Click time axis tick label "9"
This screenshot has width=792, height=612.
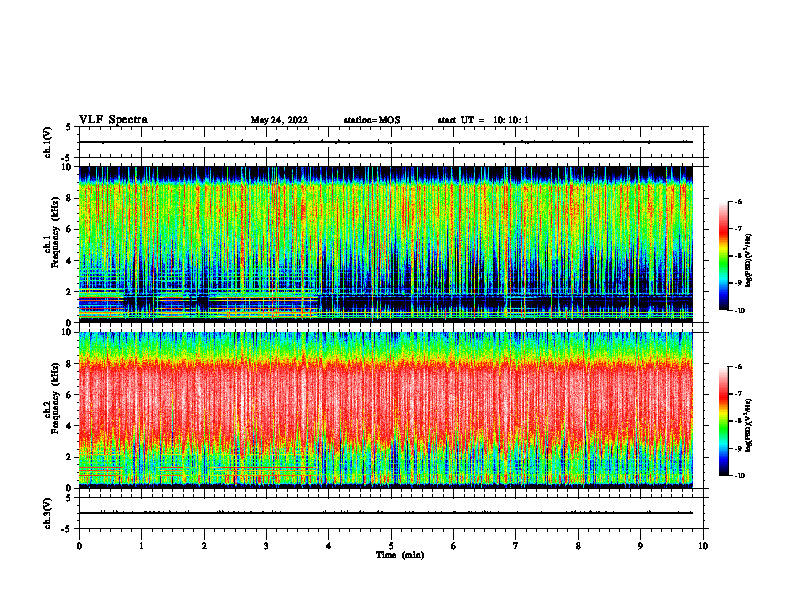[x=640, y=546]
